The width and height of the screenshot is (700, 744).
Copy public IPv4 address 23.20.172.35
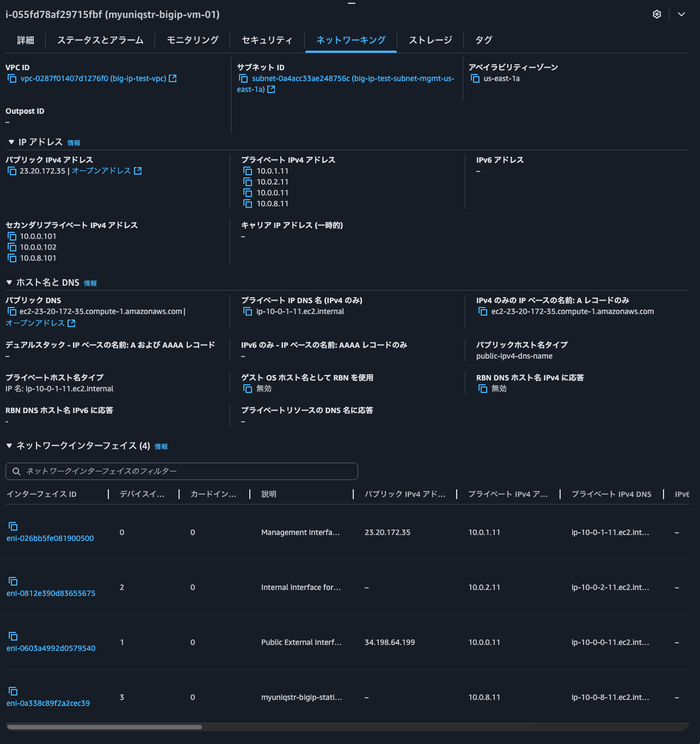pos(12,171)
